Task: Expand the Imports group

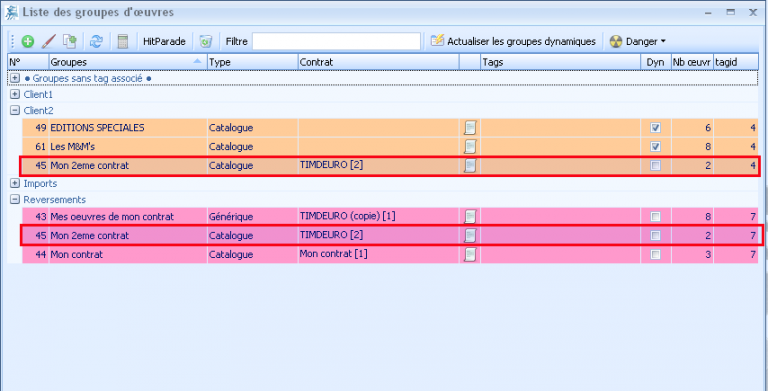Action: coord(15,183)
